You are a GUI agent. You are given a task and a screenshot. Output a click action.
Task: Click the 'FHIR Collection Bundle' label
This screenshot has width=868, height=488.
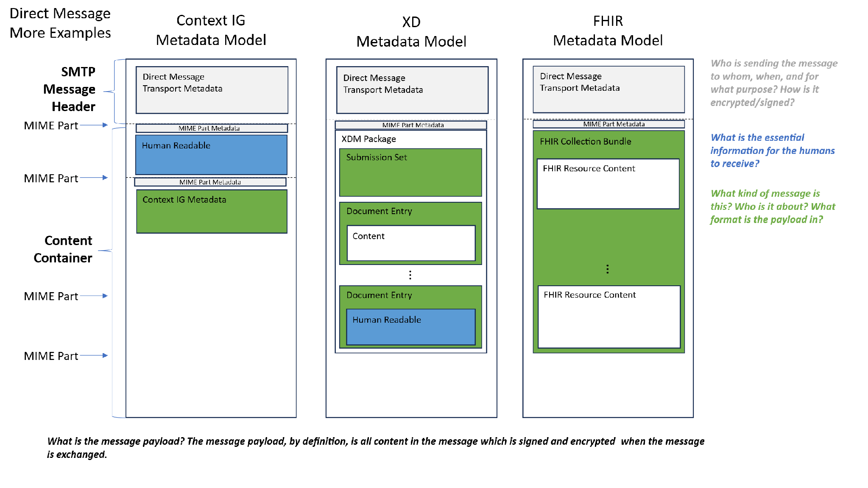click(585, 142)
